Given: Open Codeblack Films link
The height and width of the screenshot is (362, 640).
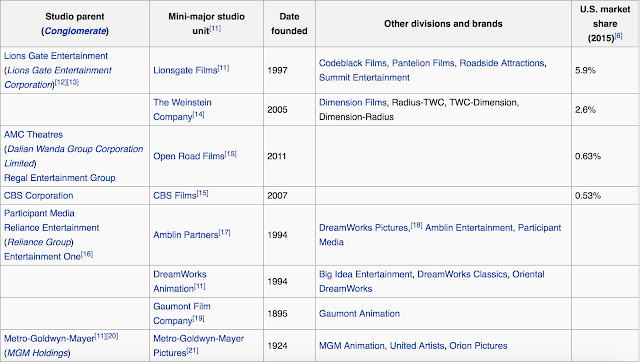Looking at the screenshot, I should pyautogui.click(x=353, y=63).
